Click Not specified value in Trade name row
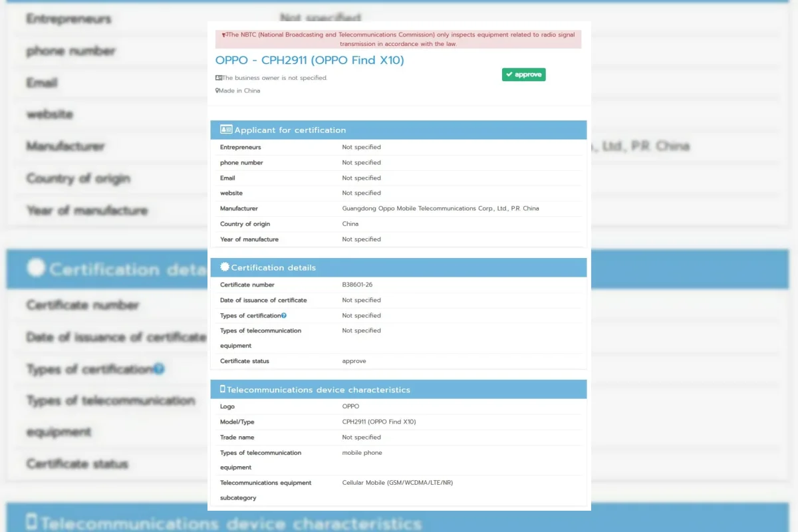 point(362,437)
